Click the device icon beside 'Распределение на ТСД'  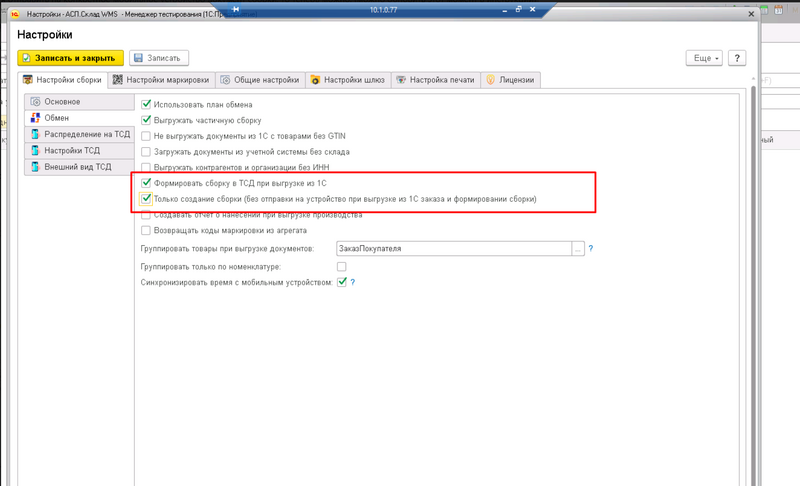click(x=35, y=134)
